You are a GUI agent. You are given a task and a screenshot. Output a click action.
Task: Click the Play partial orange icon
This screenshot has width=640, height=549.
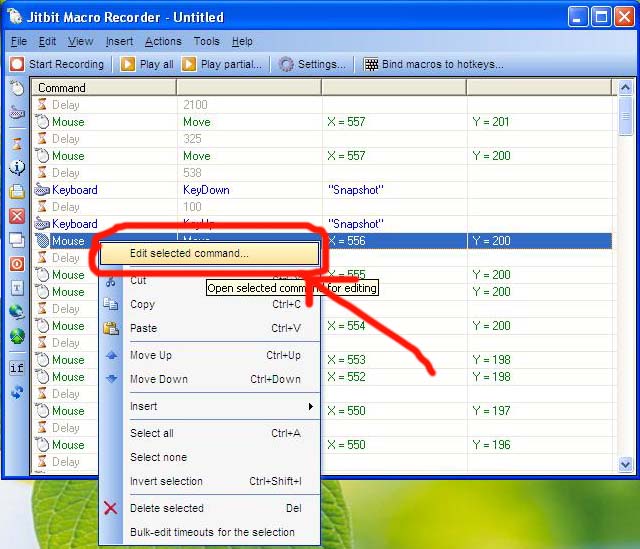pos(189,64)
